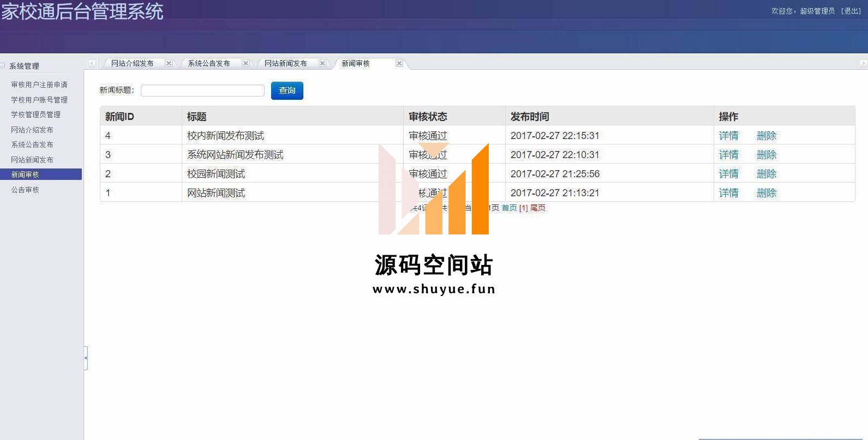Open 学校管理员管理 in sidebar

point(36,114)
